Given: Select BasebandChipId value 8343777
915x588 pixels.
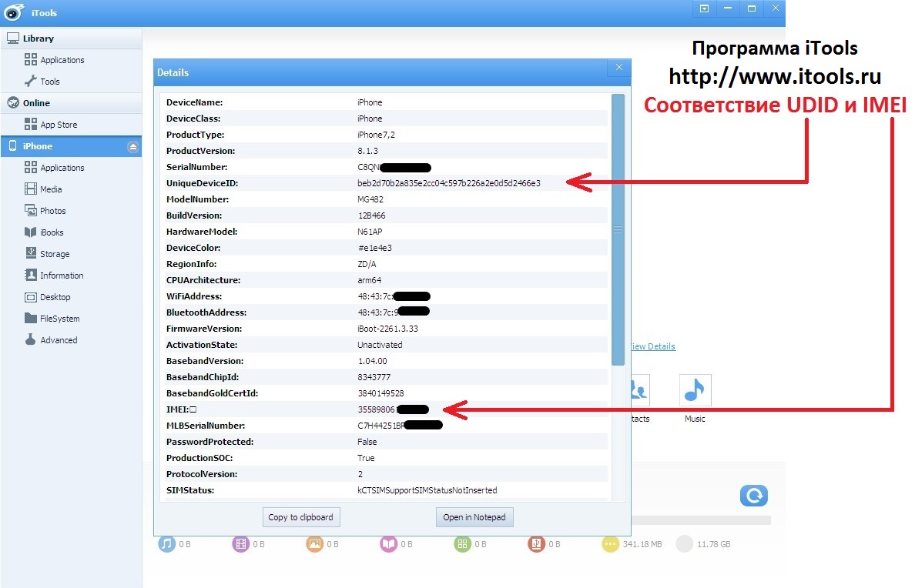Looking at the screenshot, I should click(x=374, y=377).
